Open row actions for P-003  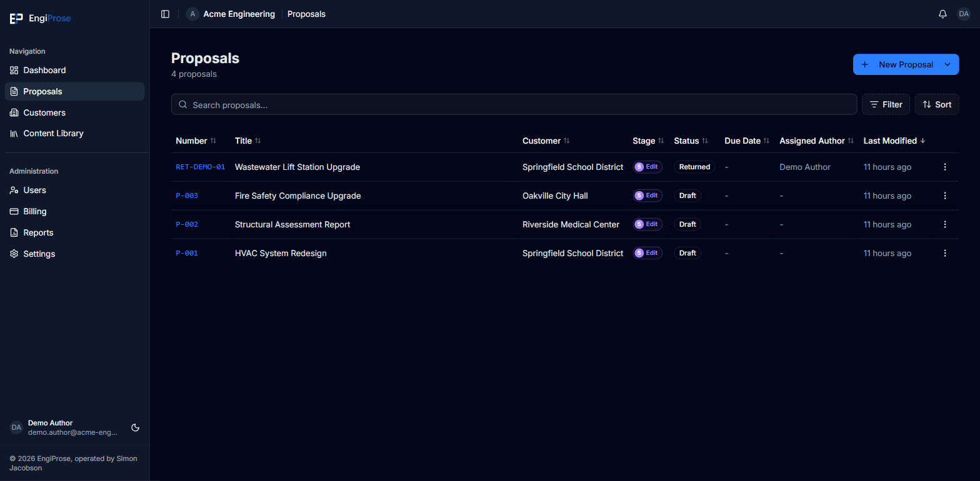click(945, 196)
